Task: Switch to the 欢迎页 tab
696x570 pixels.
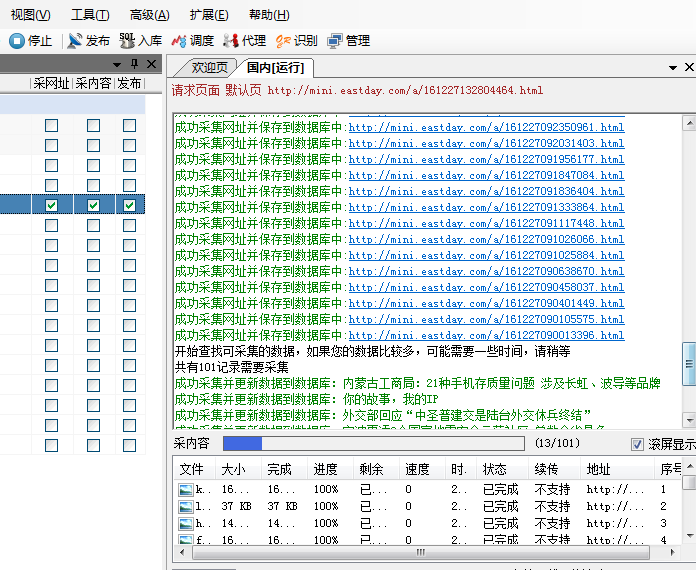Action: pos(209,67)
